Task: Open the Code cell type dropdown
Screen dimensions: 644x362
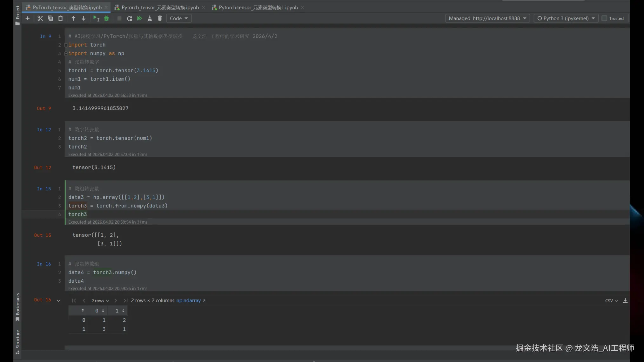Action: (179, 18)
